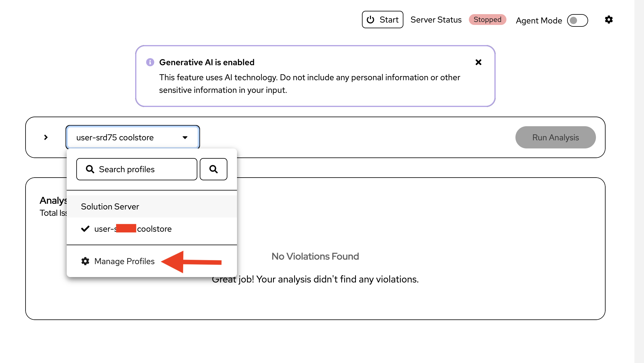Click the info icon in the AI alert
Screen dimensions: 644x363
150,62
